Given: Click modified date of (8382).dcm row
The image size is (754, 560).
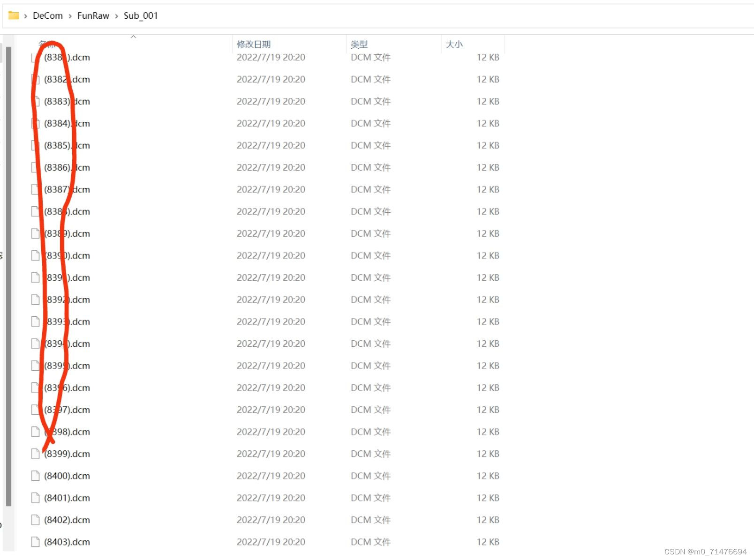Looking at the screenshot, I should click(x=271, y=79).
